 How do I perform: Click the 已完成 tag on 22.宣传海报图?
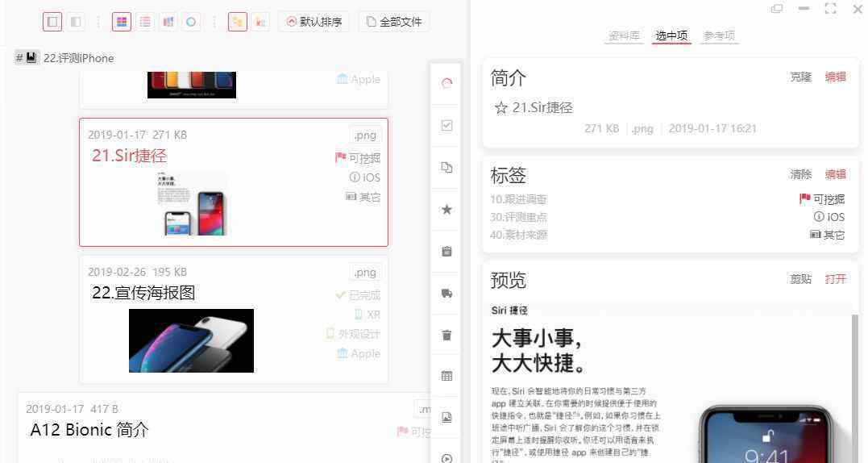pyautogui.click(x=358, y=295)
